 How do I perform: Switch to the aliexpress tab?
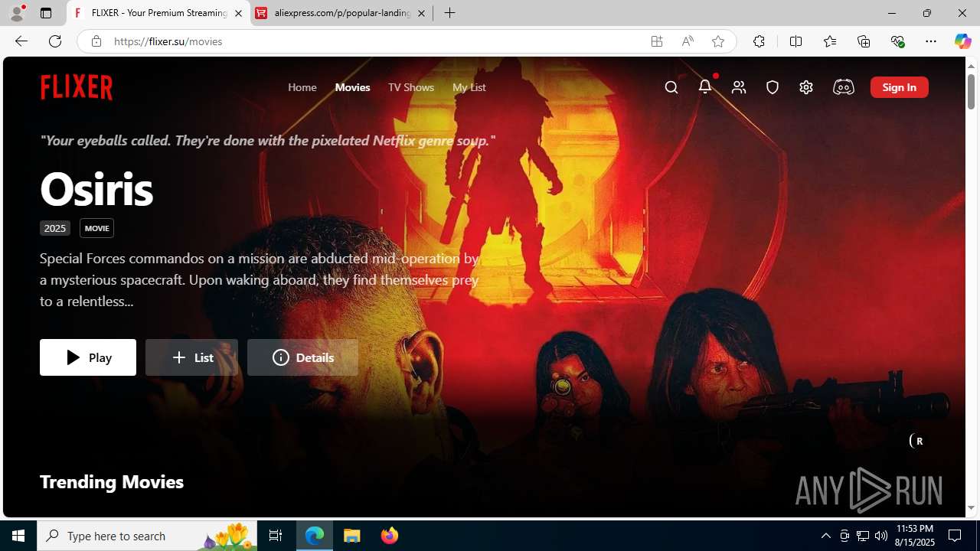pyautogui.click(x=341, y=13)
